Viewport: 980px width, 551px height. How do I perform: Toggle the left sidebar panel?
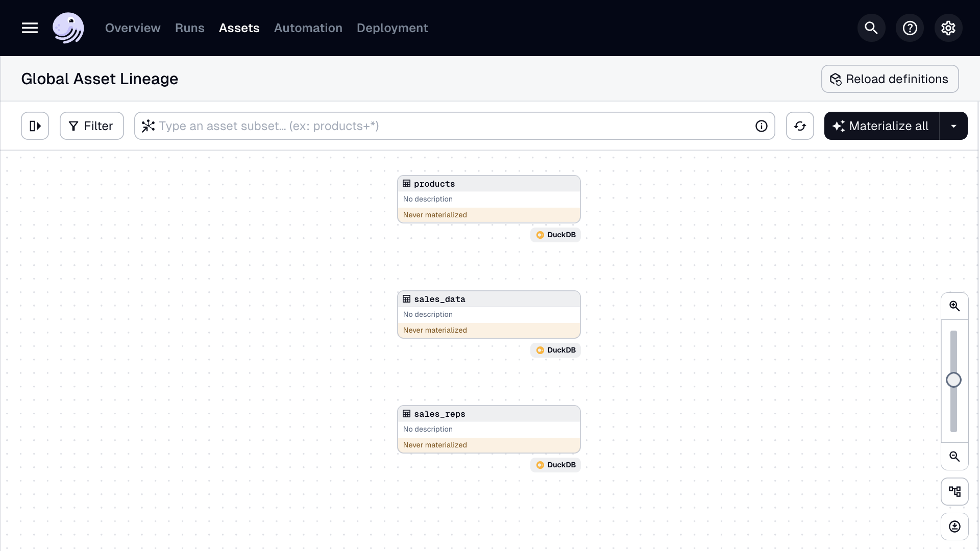pos(35,126)
